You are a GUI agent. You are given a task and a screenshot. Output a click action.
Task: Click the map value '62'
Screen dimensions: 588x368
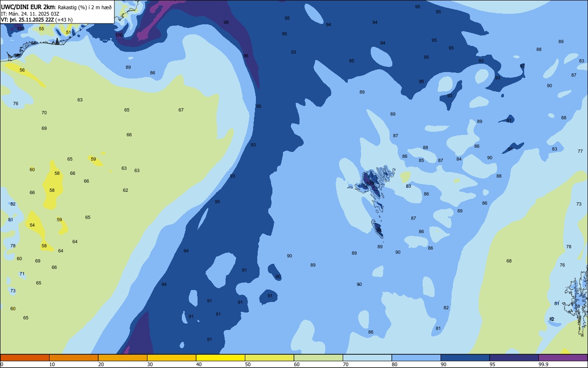coord(125,190)
